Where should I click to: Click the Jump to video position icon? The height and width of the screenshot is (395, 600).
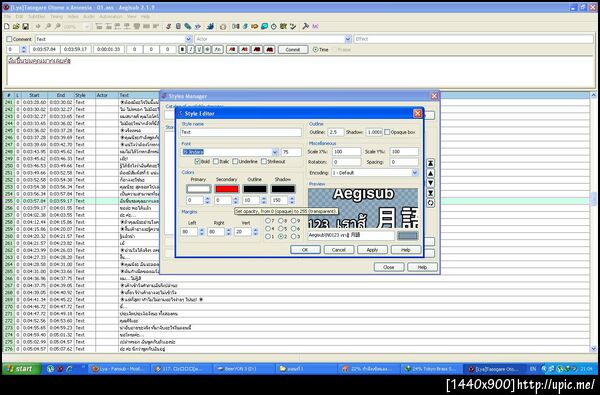click(x=38, y=26)
